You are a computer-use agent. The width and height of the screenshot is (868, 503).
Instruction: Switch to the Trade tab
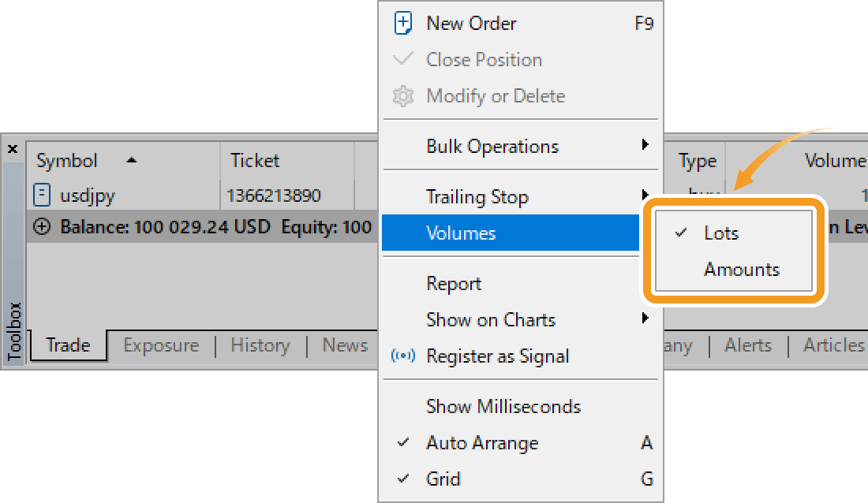tap(68, 345)
